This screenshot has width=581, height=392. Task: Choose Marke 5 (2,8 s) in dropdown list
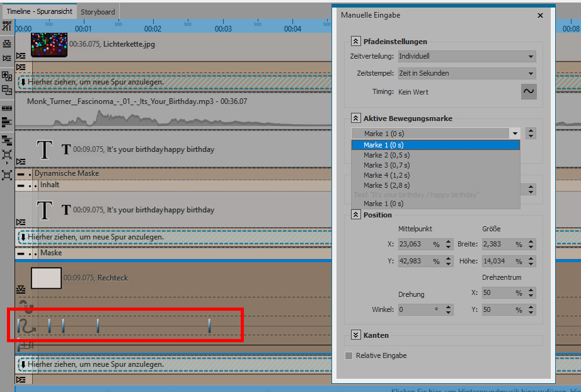pyautogui.click(x=386, y=185)
